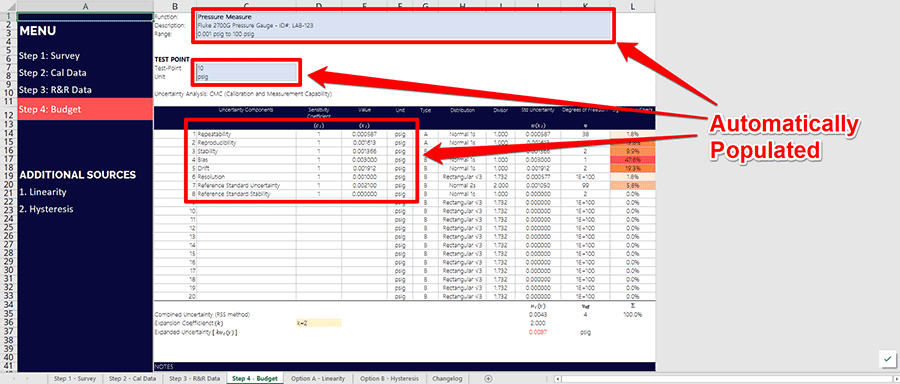
Task: Switch to Step 1 - Survey sheet tab
Action: pyautogui.click(x=75, y=379)
